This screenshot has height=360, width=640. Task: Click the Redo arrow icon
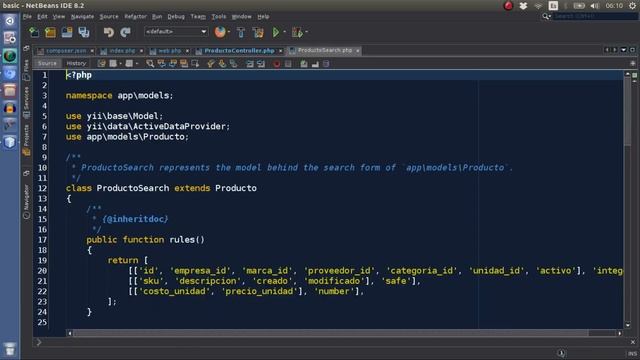pos(125,32)
